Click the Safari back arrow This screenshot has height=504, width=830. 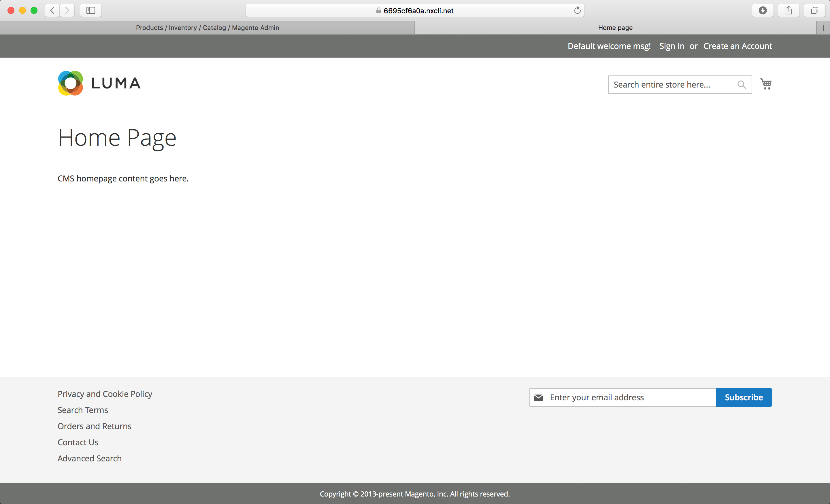click(52, 10)
